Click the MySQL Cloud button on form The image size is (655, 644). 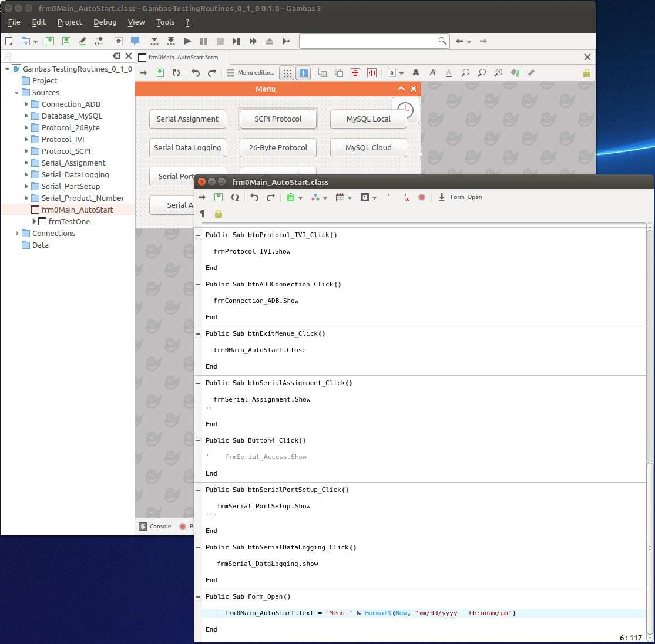click(368, 147)
